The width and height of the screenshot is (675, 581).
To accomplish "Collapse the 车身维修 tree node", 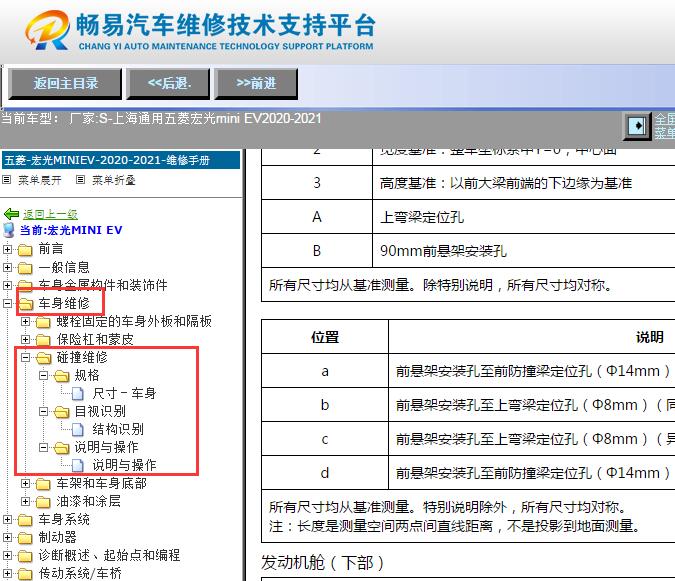I will pos(7,303).
